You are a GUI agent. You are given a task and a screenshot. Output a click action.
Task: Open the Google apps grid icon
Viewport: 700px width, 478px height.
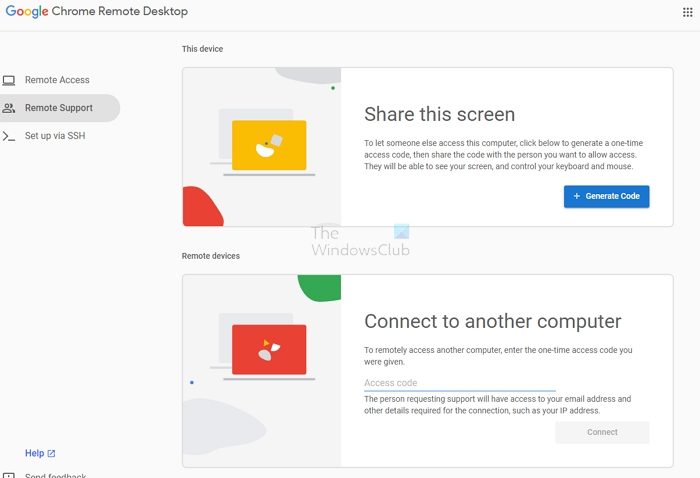(x=688, y=12)
